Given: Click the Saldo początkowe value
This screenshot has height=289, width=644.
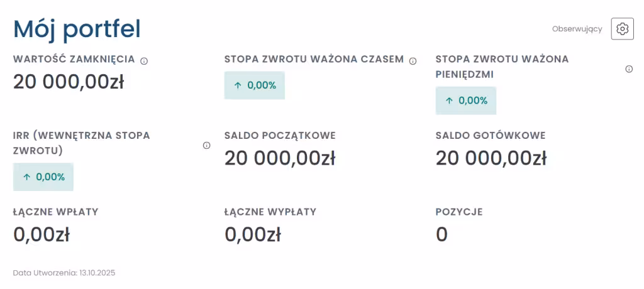Looking at the screenshot, I should click(280, 158).
